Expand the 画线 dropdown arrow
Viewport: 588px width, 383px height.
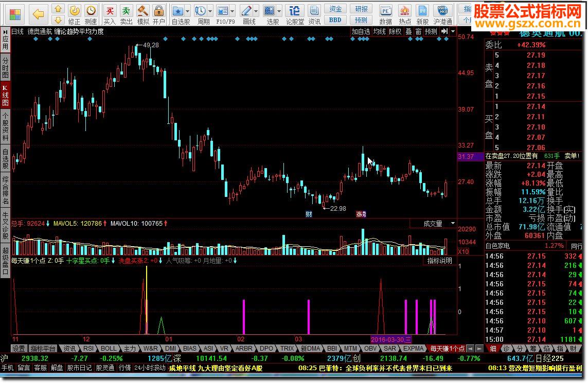point(256,11)
